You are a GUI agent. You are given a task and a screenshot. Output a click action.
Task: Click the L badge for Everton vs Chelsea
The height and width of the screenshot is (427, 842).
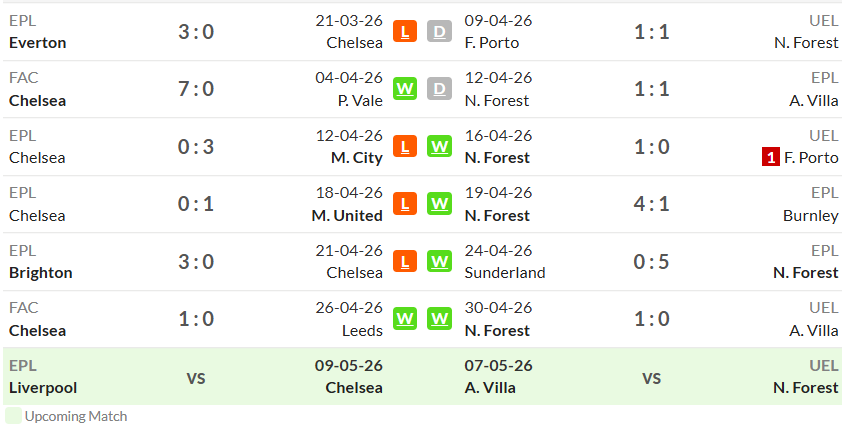click(405, 32)
